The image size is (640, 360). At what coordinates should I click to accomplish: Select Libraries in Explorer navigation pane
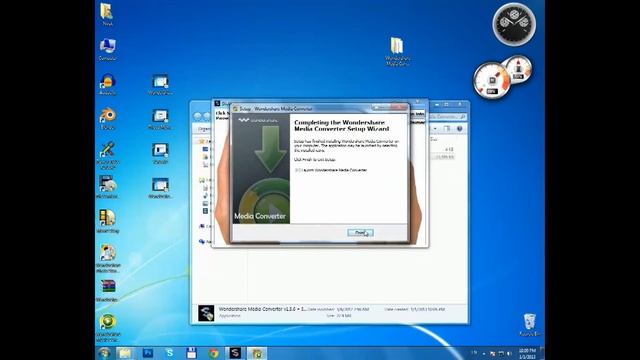(202, 180)
